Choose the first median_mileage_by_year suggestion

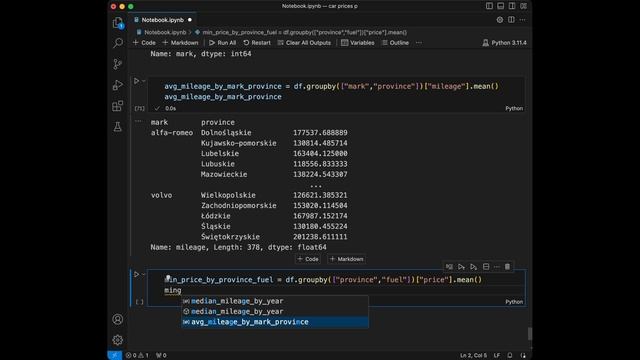click(x=275, y=301)
